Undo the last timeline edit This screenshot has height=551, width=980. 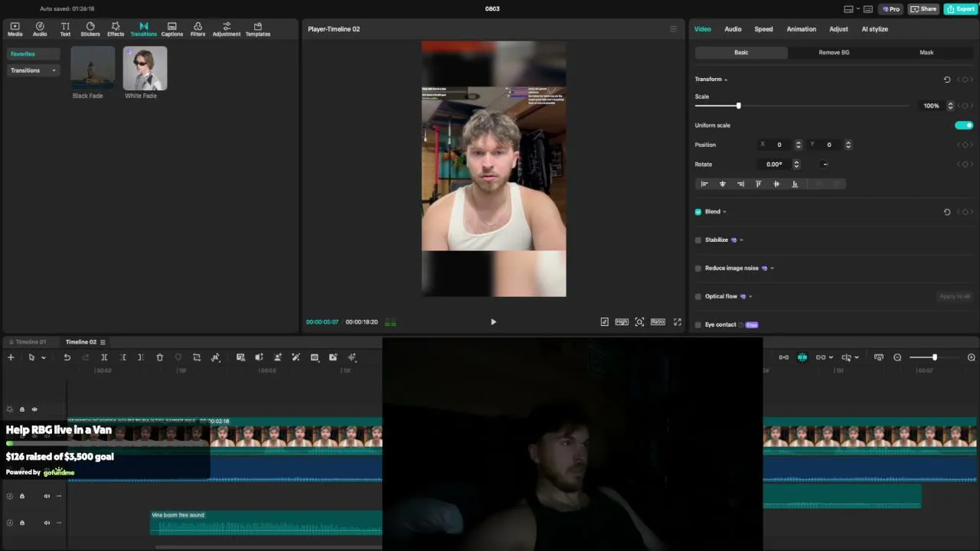(67, 357)
